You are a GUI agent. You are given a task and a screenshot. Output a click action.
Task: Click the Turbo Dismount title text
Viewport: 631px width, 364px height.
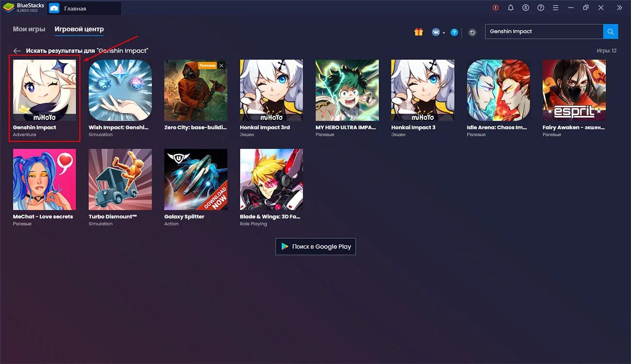[113, 217]
